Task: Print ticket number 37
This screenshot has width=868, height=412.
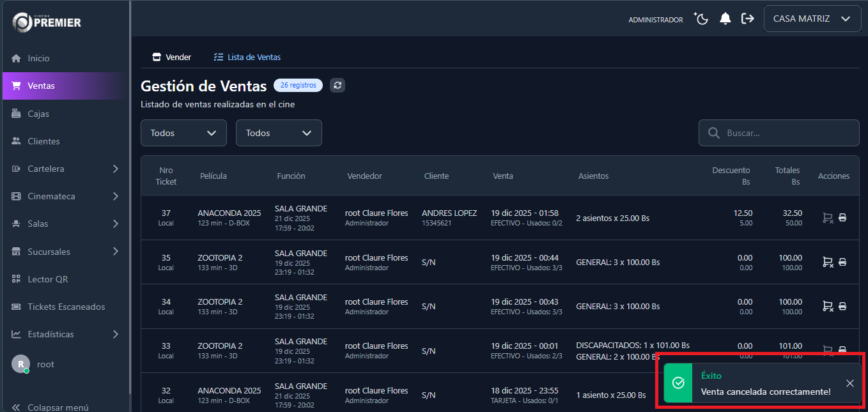Action: point(842,218)
